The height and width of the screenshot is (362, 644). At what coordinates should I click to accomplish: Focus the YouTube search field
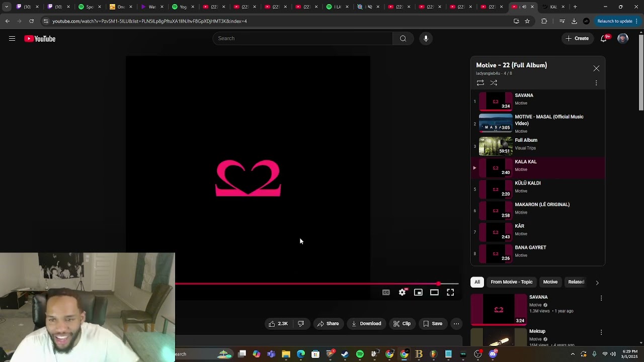[302, 39]
